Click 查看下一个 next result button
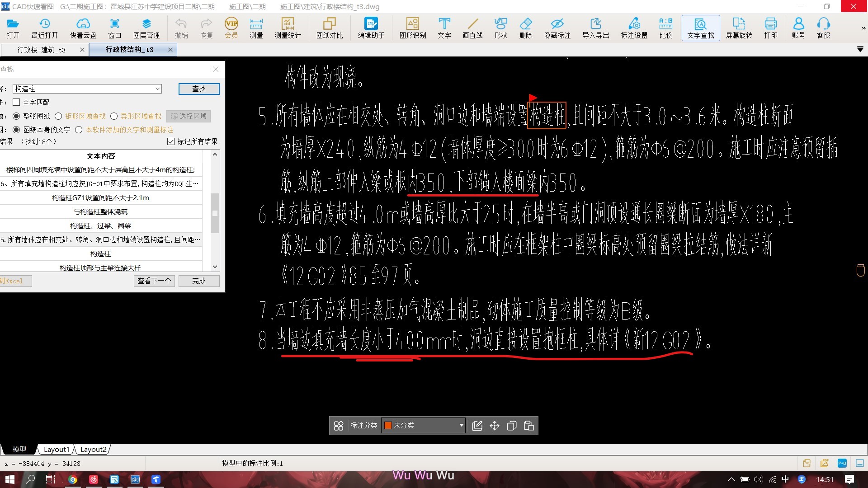This screenshot has width=868, height=488. pyautogui.click(x=154, y=281)
